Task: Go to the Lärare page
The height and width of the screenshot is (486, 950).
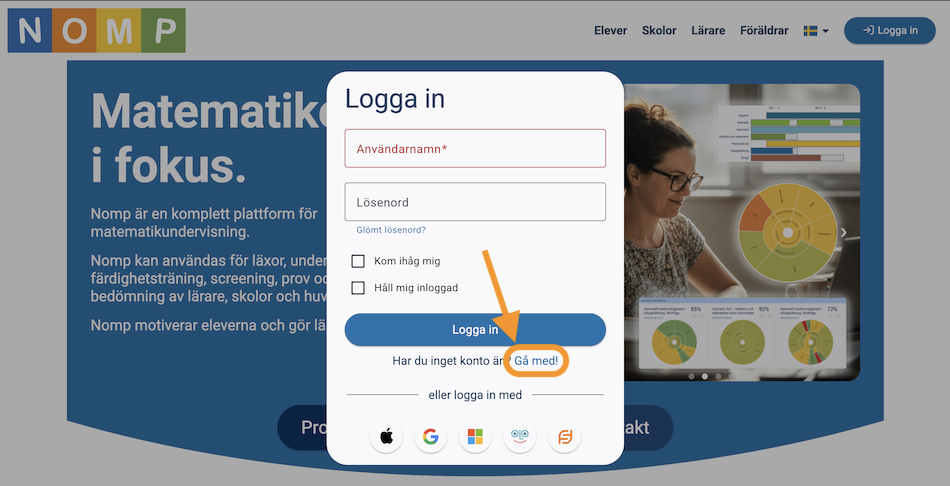Action: 708,31
